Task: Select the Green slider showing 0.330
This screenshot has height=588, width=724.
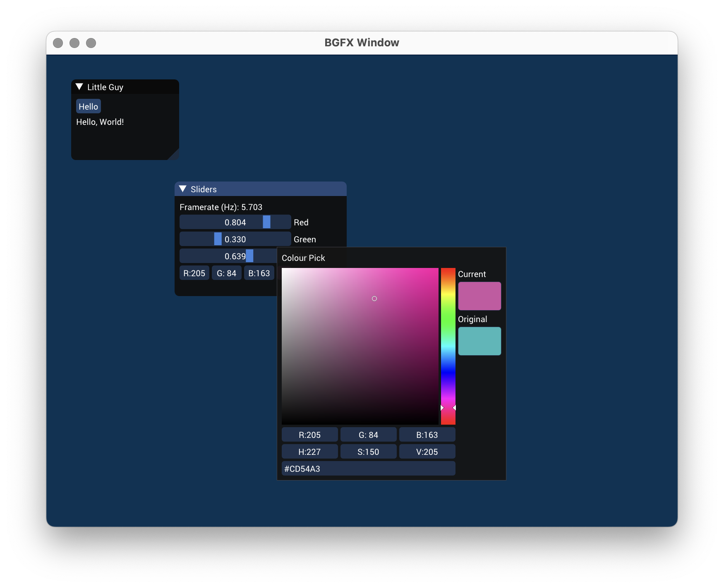Action: coord(235,239)
